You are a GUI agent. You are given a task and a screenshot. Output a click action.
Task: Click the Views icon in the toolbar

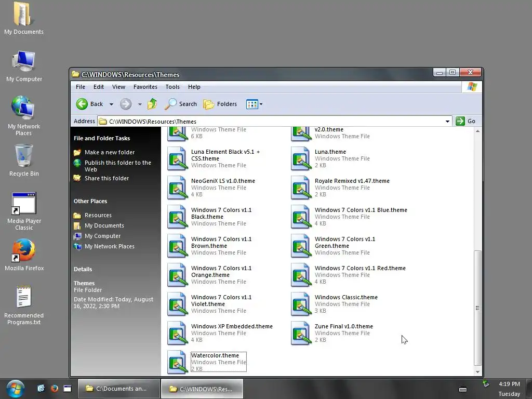pyautogui.click(x=252, y=104)
